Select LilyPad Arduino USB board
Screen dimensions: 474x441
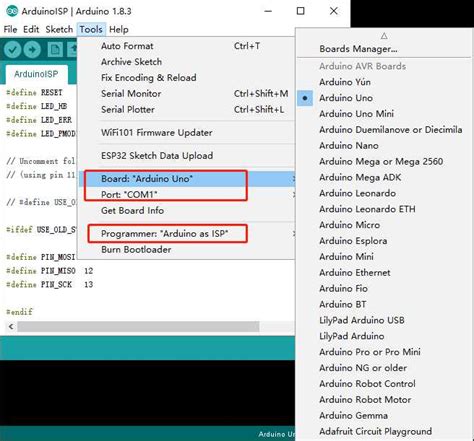pyautogui.click(x=384, y=320)
